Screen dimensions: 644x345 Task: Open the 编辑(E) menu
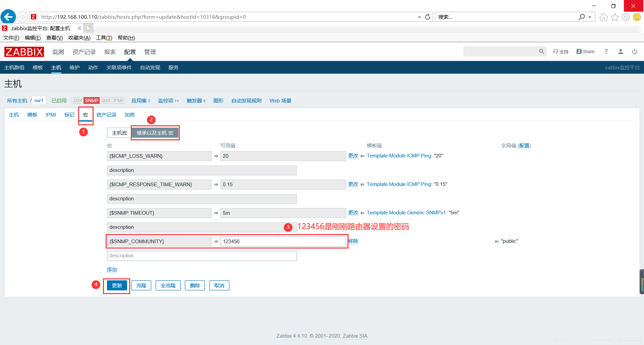pos(33,38)
